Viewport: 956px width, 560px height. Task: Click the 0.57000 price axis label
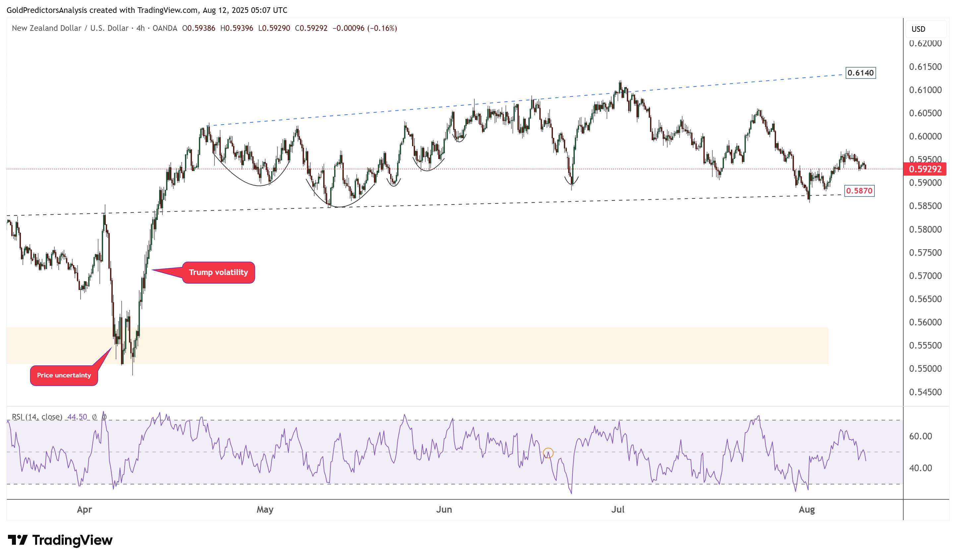[x=925, y=276]
